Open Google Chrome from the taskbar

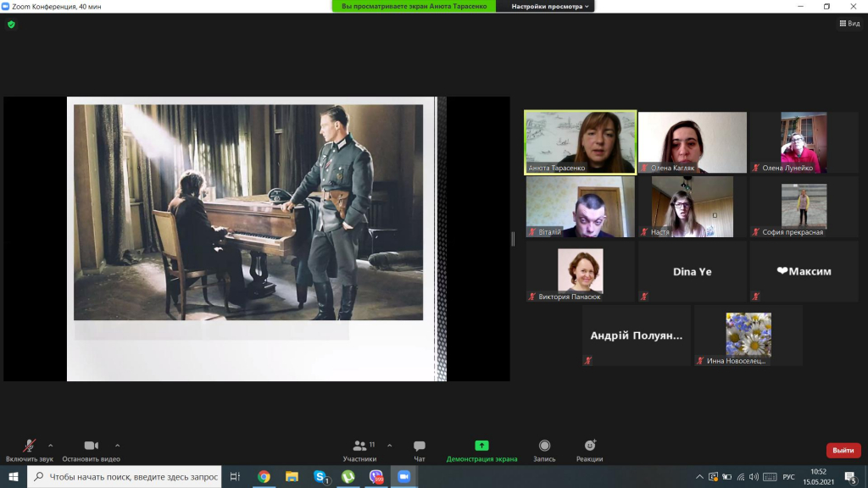pos(264,476)
